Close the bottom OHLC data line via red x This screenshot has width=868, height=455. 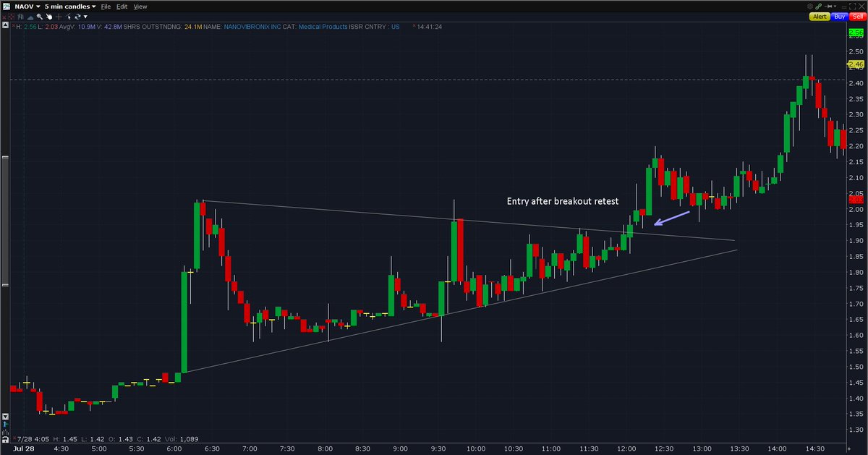14,438
